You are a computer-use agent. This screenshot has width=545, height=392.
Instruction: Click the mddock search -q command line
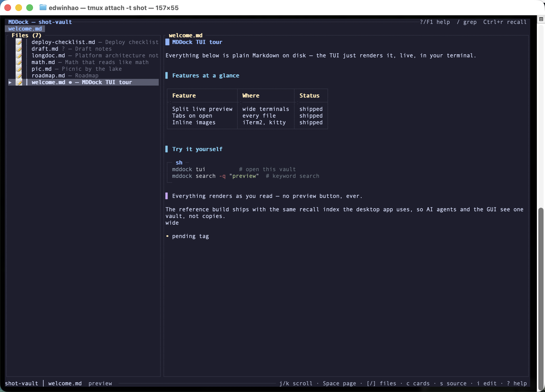point(245,176)
